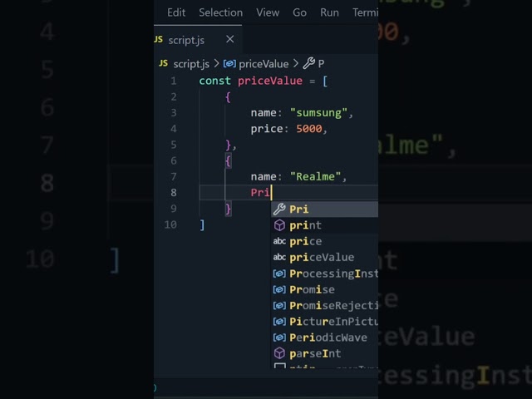Click the const keyword on line 1
Screen dimensions: 532x399
pos(214,81)
